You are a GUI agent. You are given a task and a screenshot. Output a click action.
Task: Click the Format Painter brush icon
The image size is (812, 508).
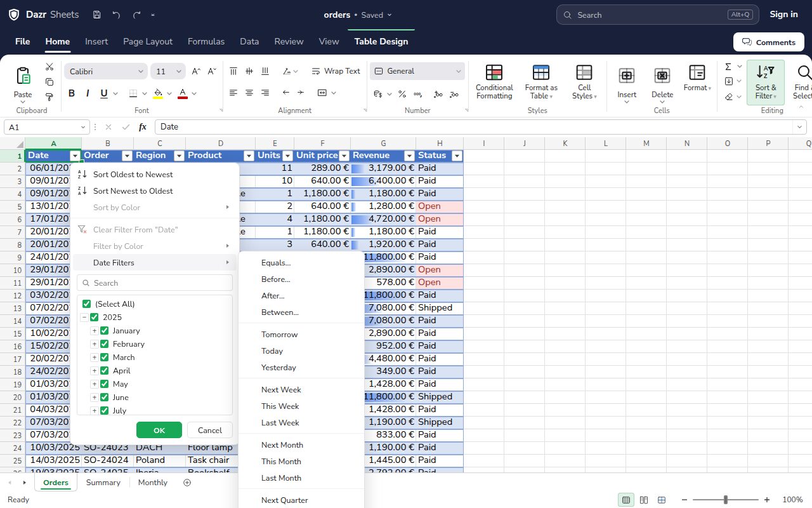coord(49,97)
